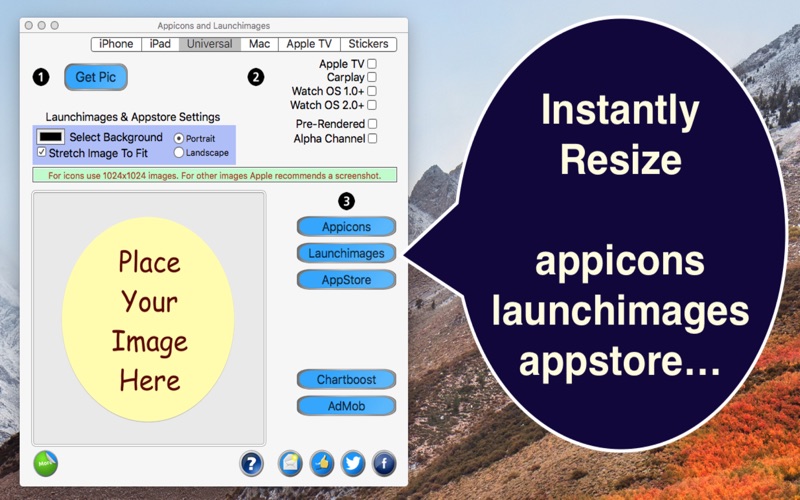Switch to the iPhone tab
The height and width of the screenshot is (500, 800).
(x=116, y=44)
